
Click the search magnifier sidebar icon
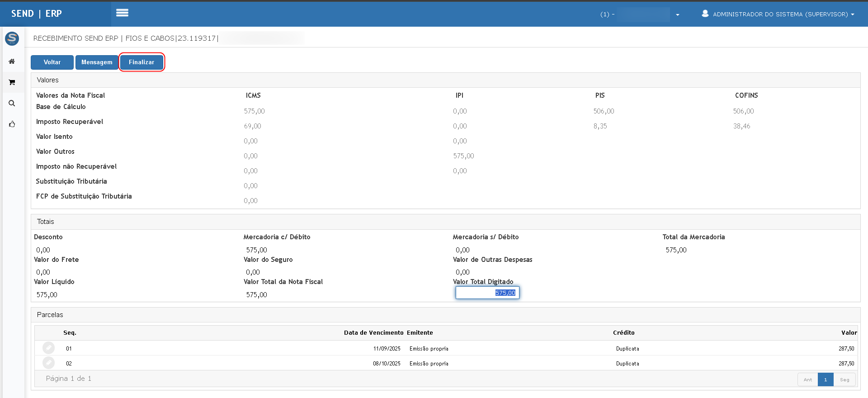12,103
